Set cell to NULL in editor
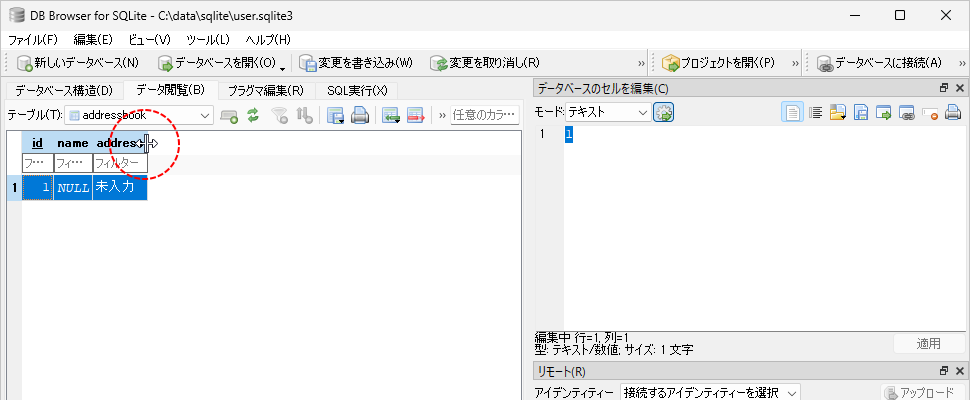970x400 pixels. pyautogui.click(x=931, y=113)
